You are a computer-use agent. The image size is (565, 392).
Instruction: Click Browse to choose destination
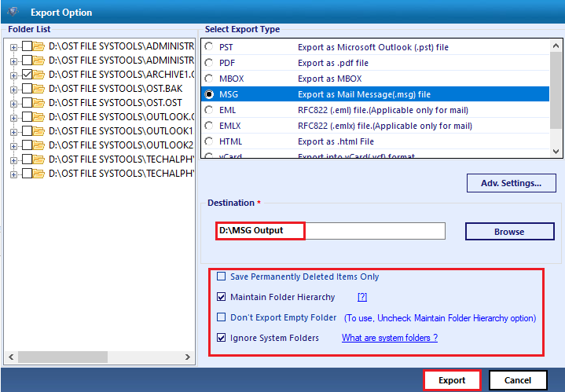(509, 231)
